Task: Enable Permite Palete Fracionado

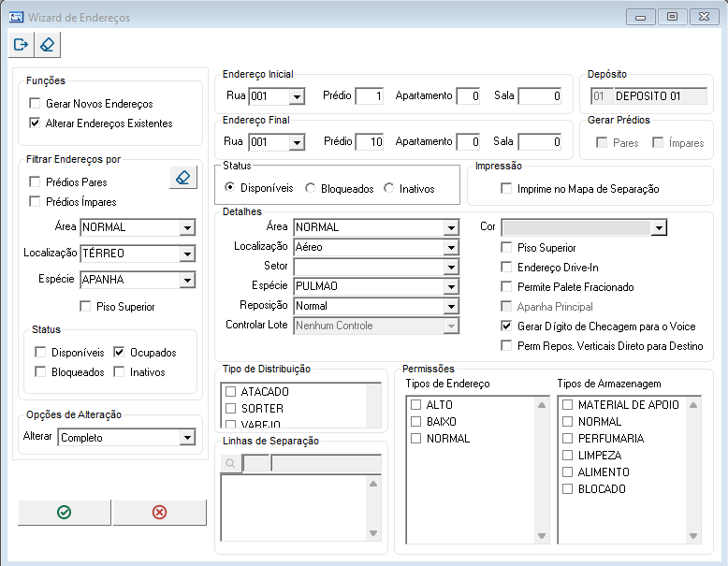Action: click(506, 286)
